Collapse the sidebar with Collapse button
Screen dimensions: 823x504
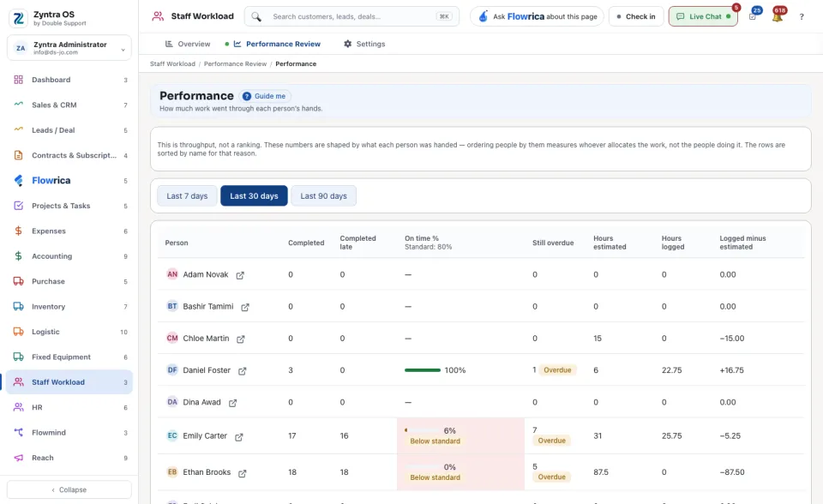coord(69,489)
